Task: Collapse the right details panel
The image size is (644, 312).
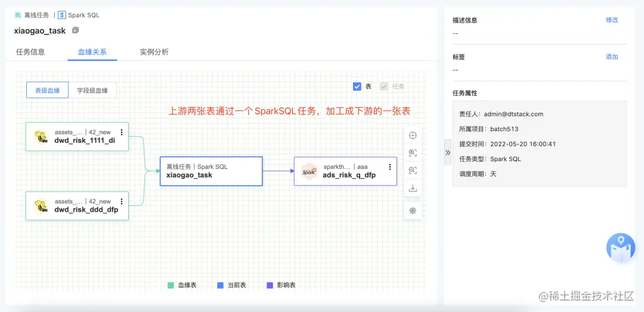Action: coord(448,152)
